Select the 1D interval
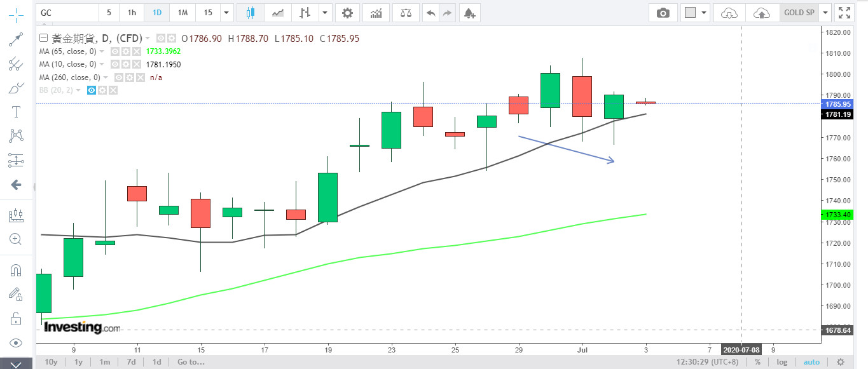Viewport: 868px width, 369px height. click(156, 13)
